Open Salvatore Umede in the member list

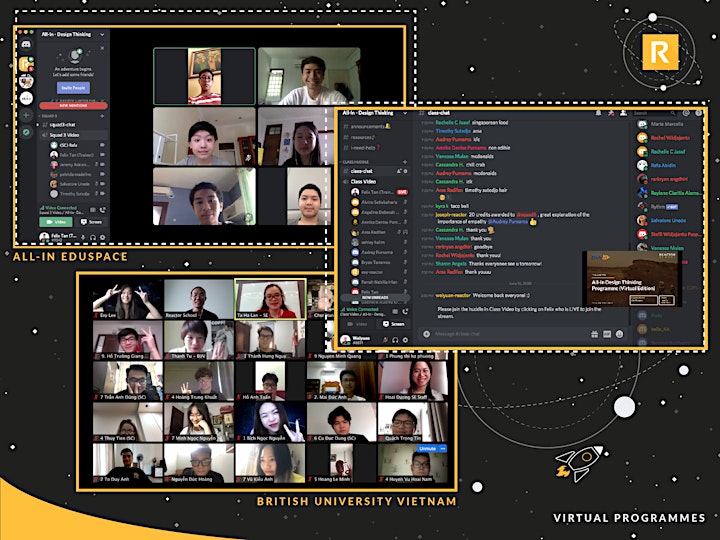click(x=669, y=220)
